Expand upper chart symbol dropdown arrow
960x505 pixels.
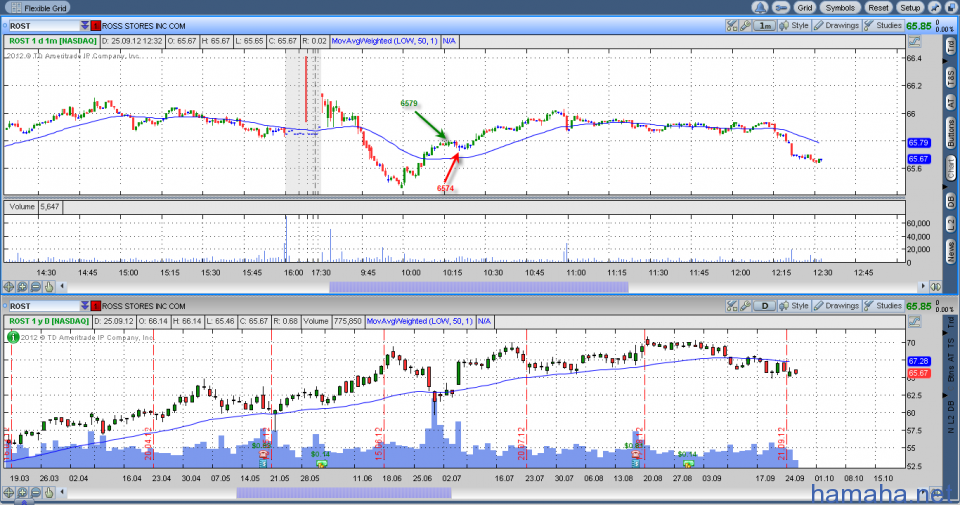pyautogui.click(x=84, y=26)
